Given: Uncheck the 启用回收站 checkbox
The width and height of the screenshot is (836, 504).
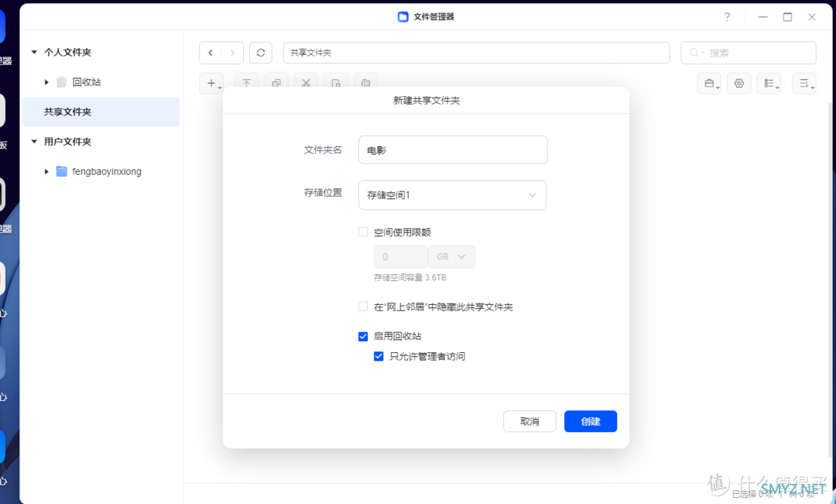Looking at the screenshot, I should [x=363, y=336].
